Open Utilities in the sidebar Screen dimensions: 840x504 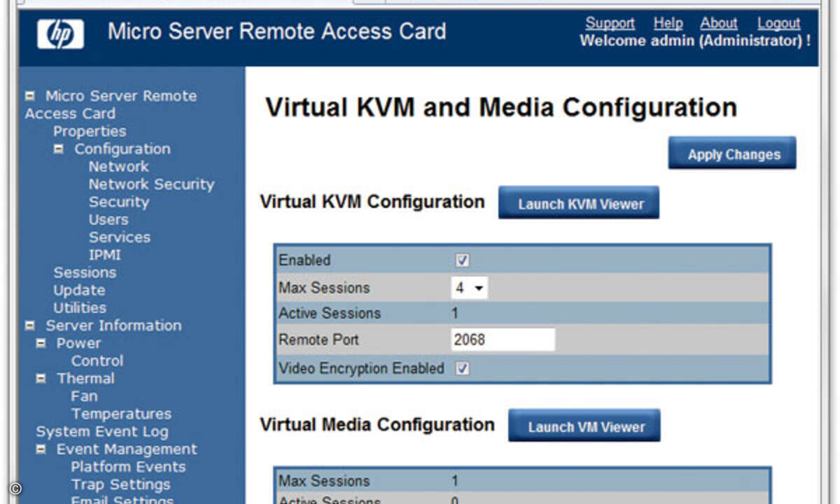point(80,307)
